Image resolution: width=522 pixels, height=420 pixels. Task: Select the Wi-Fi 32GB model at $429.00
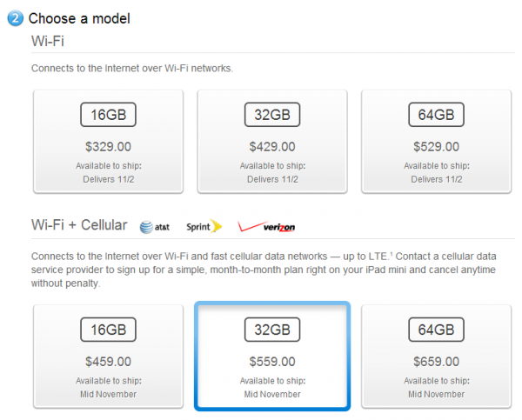coord(271,140)
